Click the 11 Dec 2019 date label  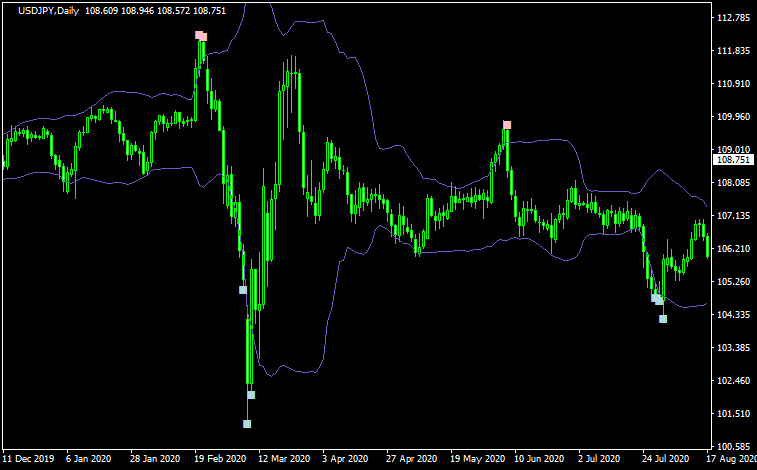(27, 460)
